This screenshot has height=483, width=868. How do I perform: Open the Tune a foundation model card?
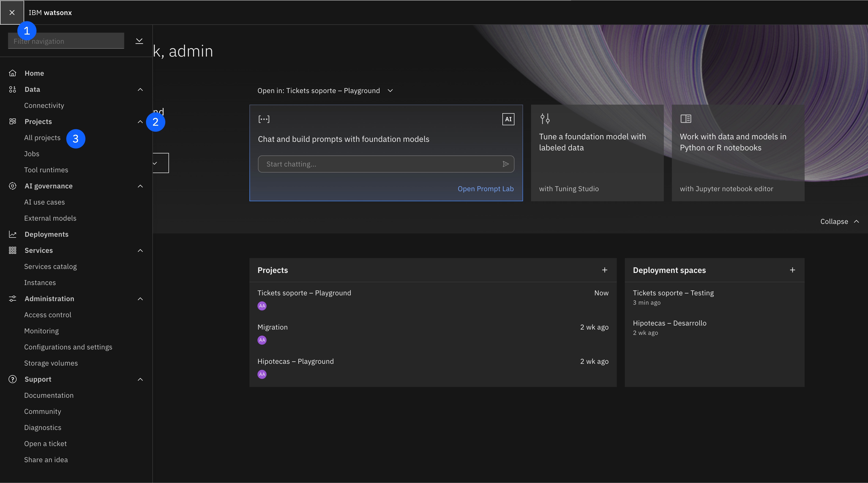pyautogui.click(x=597, y=153)
